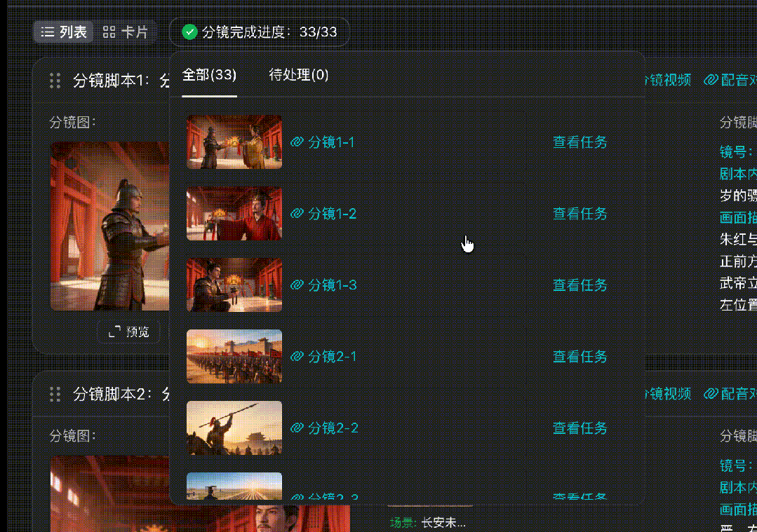Click the link icon beside 分镜2-2
The image size is (757, 532).
(297, 428)
